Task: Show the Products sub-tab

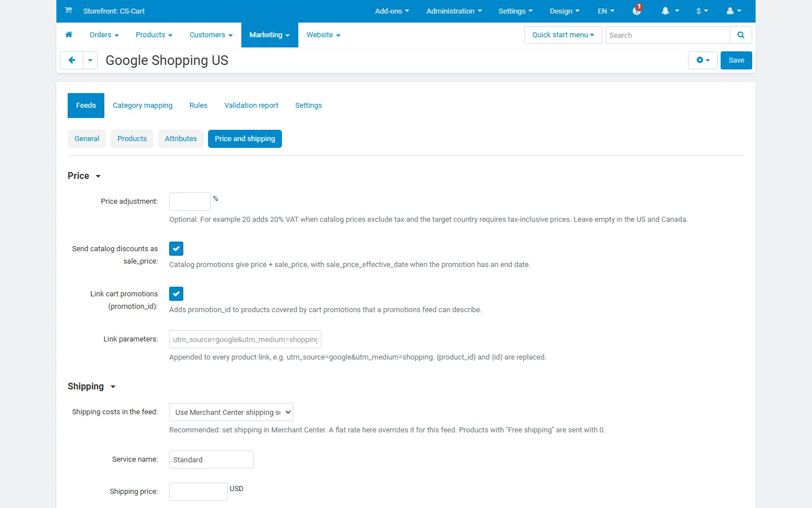Action: coord(132,139)
